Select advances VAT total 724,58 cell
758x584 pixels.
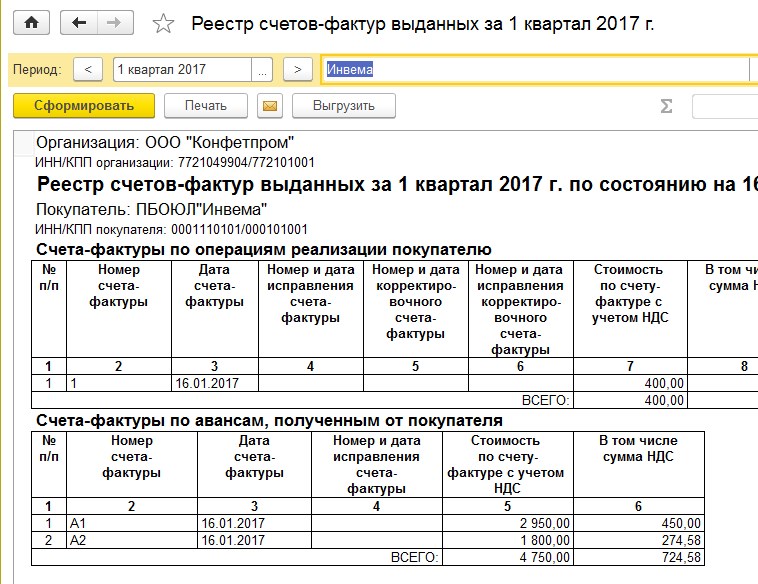pyautogui.click(x=639, y=557)
